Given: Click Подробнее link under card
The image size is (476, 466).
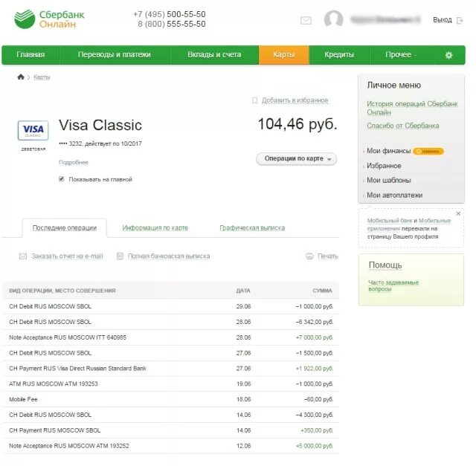Looking at the screenshot, I should click(74, 163).
